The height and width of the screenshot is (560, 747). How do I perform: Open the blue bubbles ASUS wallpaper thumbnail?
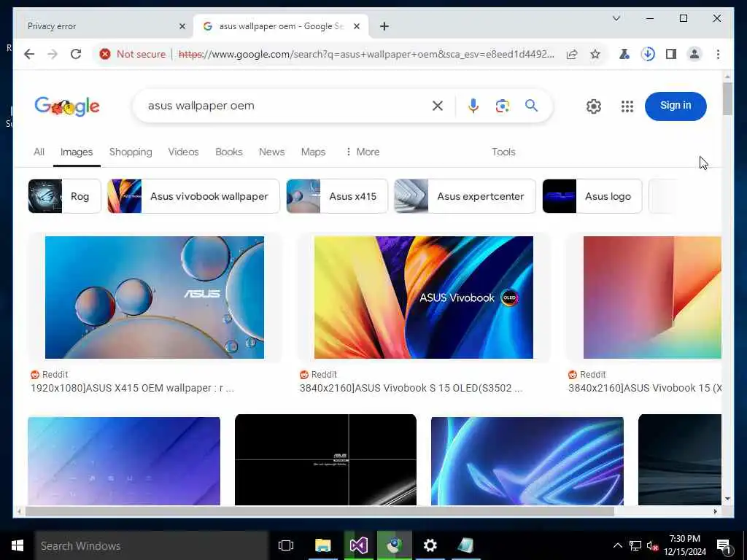(155, 297)
